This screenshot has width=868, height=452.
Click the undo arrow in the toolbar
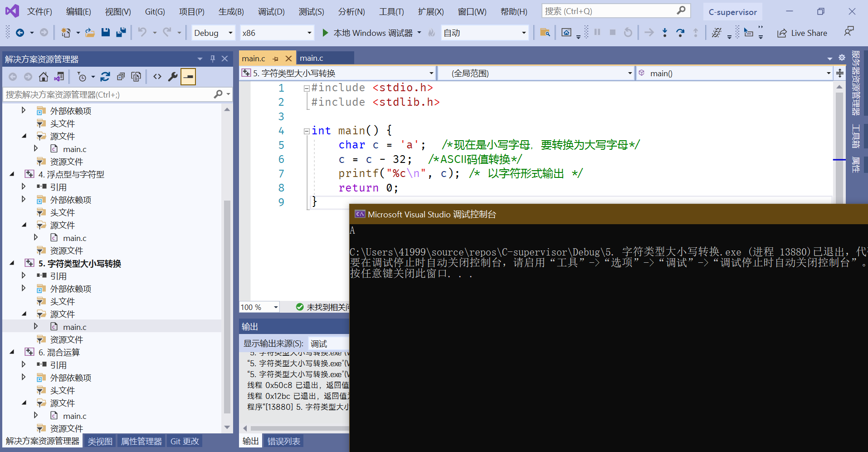(142, 33)
